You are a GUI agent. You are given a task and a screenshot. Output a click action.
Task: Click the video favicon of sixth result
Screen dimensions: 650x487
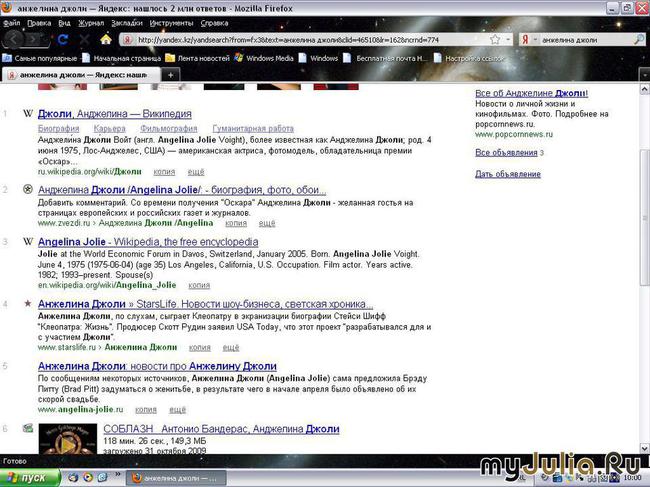pyautogui.click(x=28, y=429)
